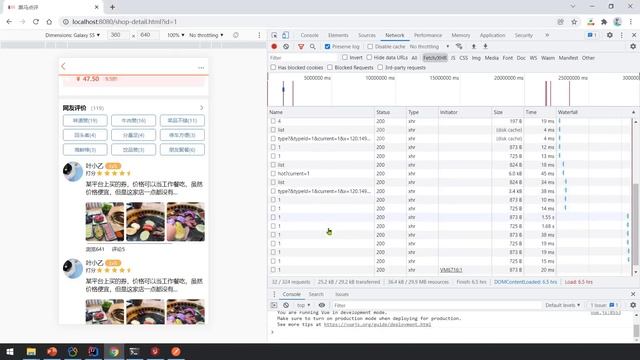640x360 pixels.
Task: Open the 100% zoom dropdown
Action: click(x=176, y=35)
